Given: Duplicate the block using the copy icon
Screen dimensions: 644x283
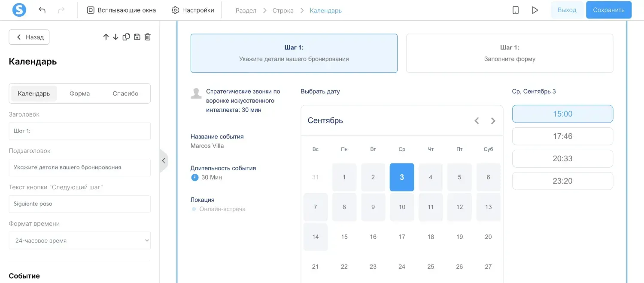Looking at the screenshot, I should (x=126, y=37).
